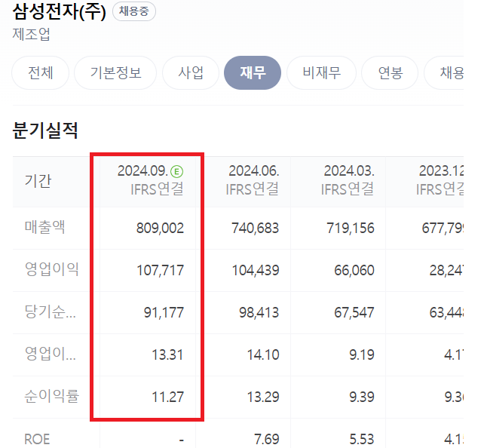
Task: Click the green E estimate icon beside 2024.09.
Action: click(177, 171)
